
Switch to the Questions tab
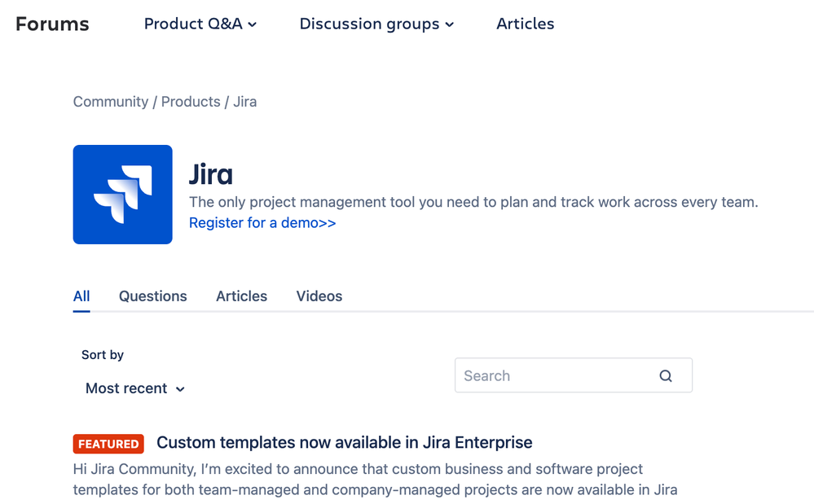153,296
